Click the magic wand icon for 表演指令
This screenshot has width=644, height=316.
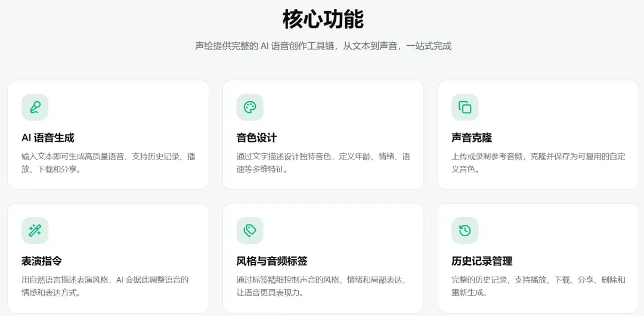(x=35, y=231)
